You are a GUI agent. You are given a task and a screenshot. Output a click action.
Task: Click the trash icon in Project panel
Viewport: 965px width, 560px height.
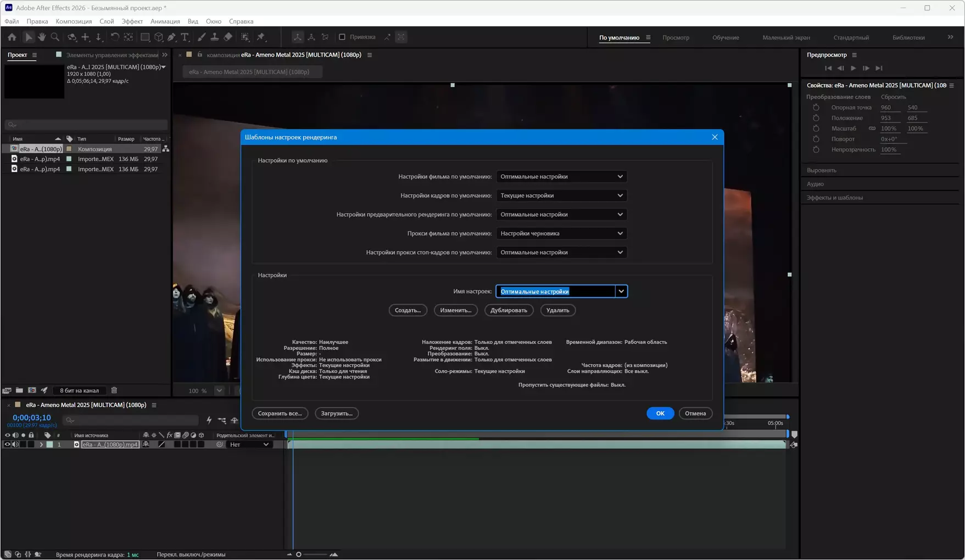pyautogui.click(x=114, y=390)
